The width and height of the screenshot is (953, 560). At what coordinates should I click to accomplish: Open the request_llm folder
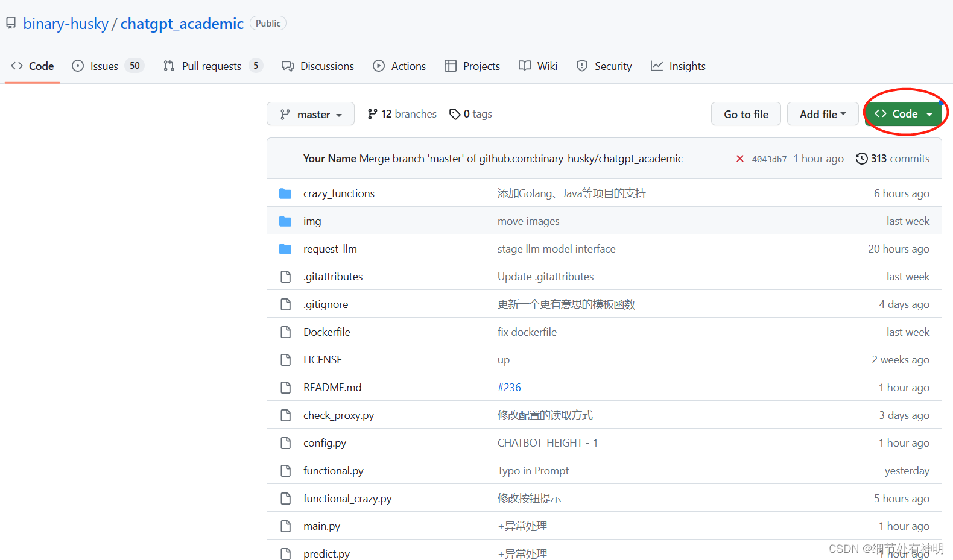click(331, 249)
